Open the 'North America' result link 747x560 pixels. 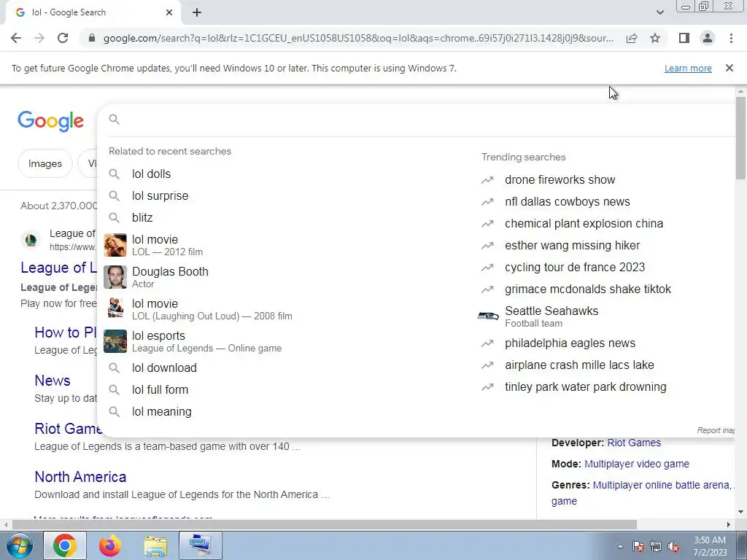(80, 477)
